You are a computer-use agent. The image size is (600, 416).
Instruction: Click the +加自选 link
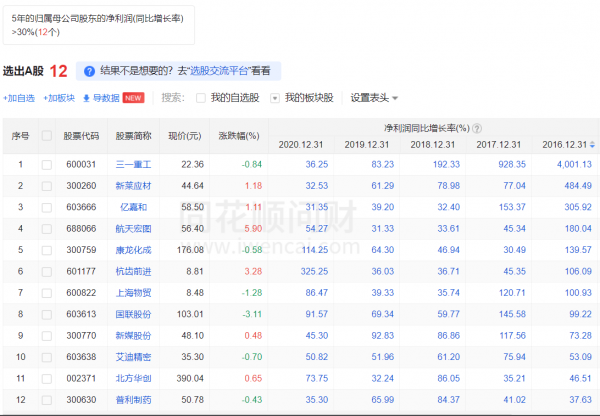[x=19, y=98]
